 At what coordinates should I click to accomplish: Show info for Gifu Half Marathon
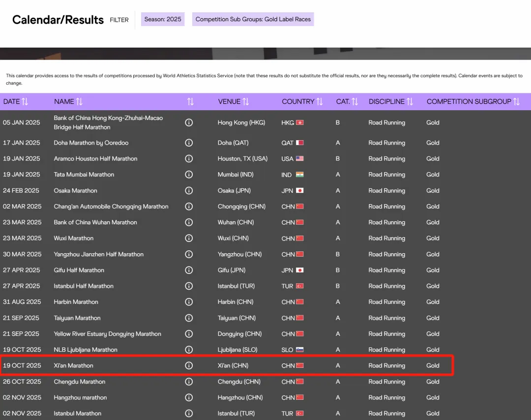(189, 270)
